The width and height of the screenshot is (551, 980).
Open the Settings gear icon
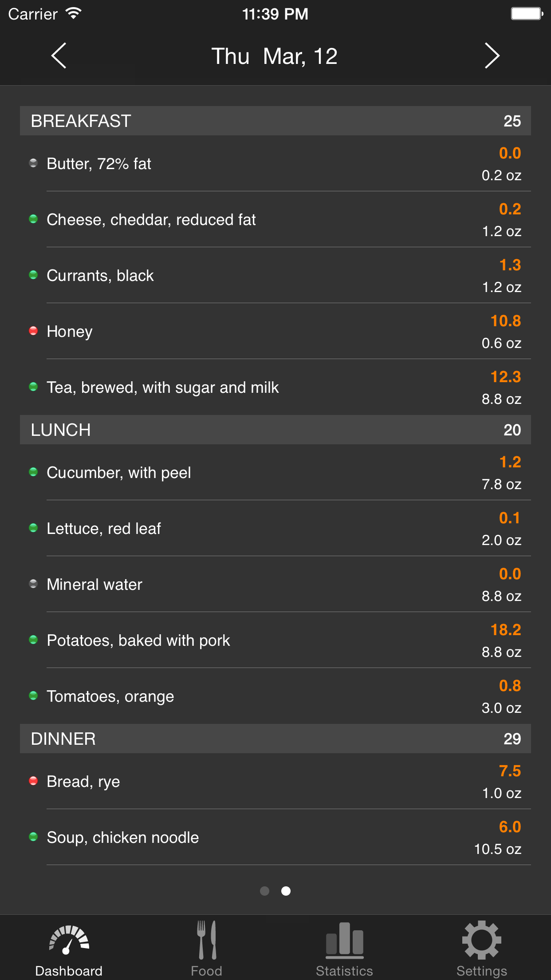[x=482, y=940]
